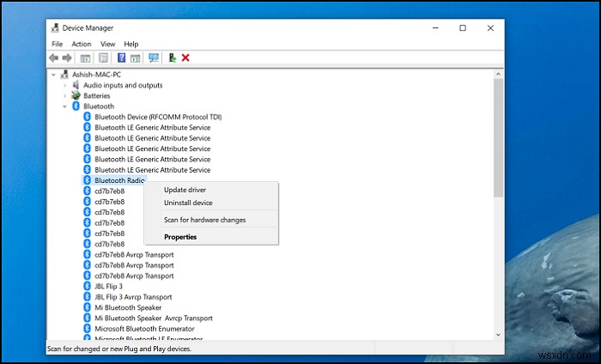This screenshot has height=364, width=601.
Task: Click the green-arrow update driver toolbar icon
Action: click(x=173, y=58)
